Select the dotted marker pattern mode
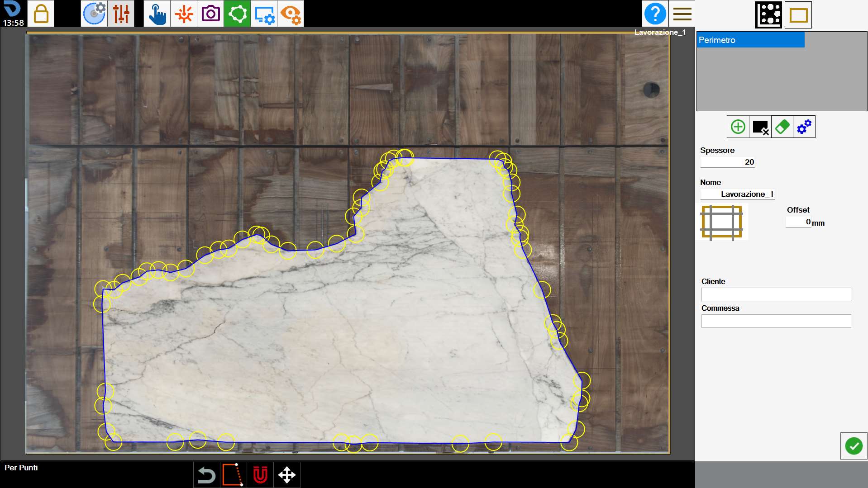The height and width of the screenshot is (488, 868). tap(768, 15)
